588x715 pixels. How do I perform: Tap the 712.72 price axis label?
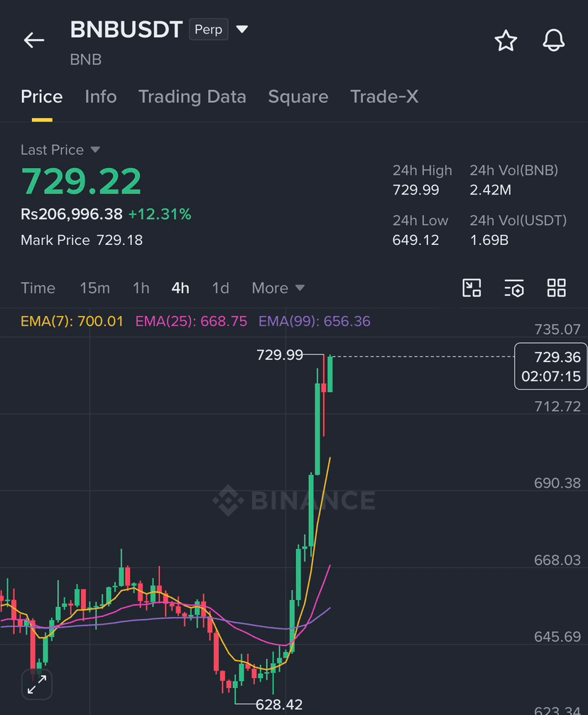[x=557, y=406]
